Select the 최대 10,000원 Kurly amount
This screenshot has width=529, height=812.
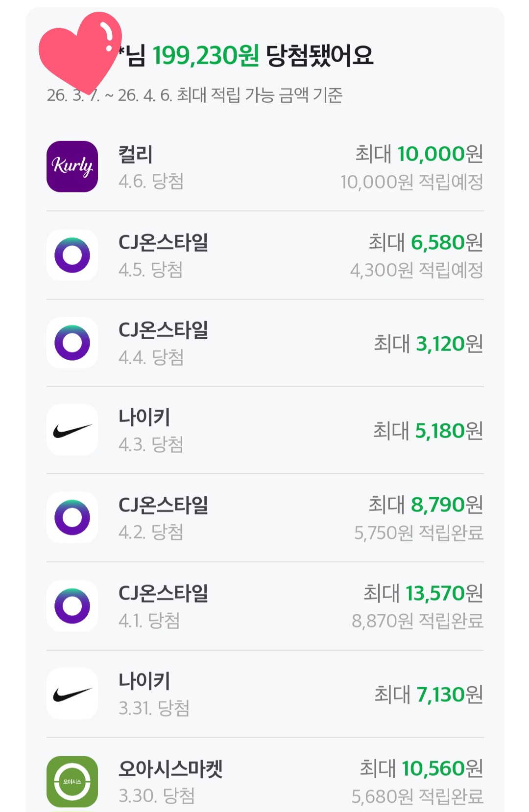click(x=419, y=154)
